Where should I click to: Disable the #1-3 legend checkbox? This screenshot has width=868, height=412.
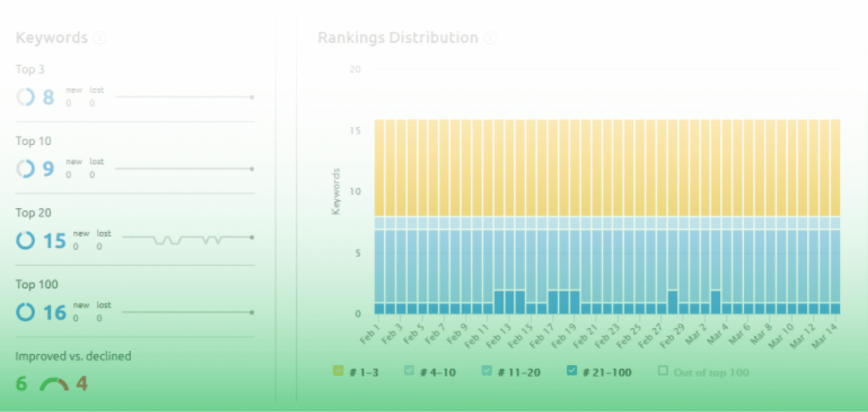click(338, 370)
